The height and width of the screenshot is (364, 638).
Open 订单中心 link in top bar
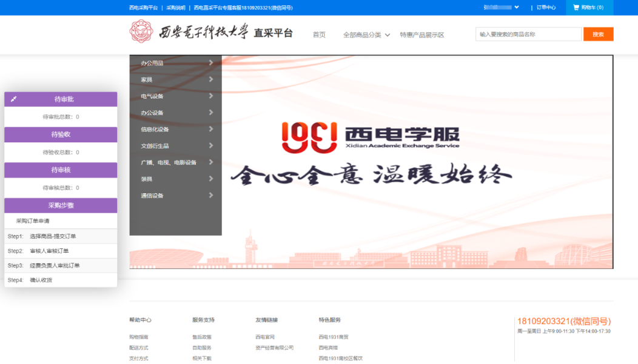point(546,8)
